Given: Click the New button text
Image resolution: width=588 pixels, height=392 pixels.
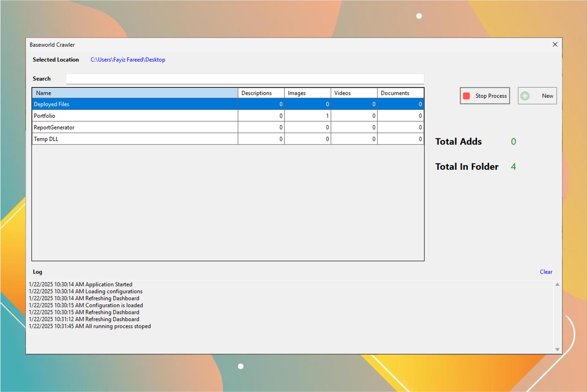Looking at the screenshot, I should pos(548,96).
